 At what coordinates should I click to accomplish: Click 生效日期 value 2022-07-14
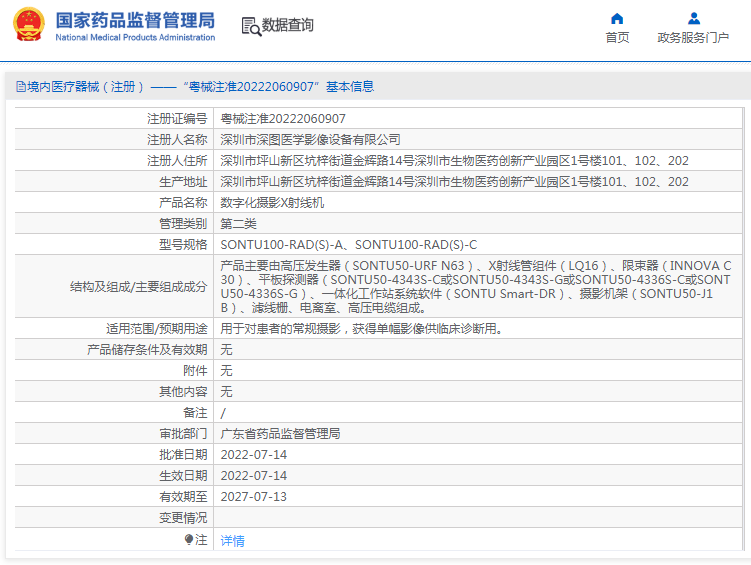click(x=253, y=476)
